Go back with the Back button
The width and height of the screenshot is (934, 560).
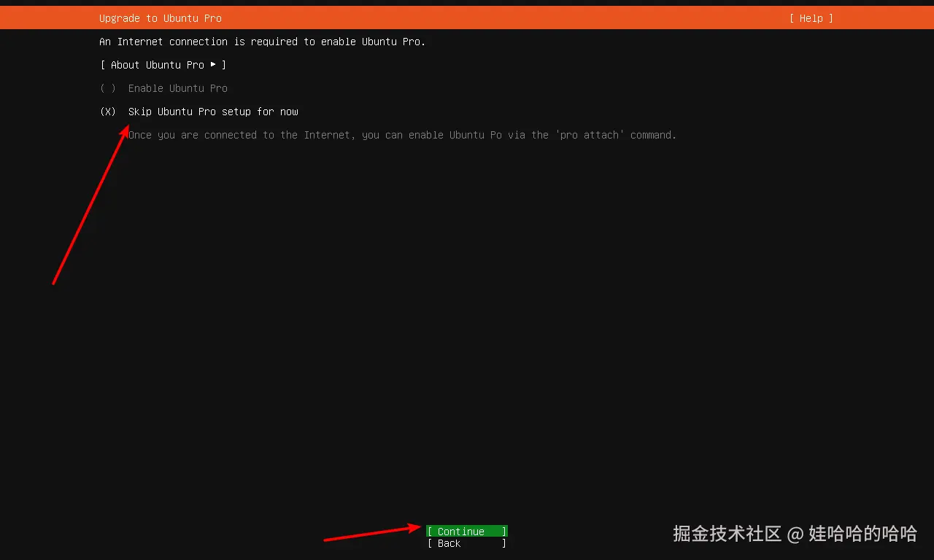[x=467, y=543]
